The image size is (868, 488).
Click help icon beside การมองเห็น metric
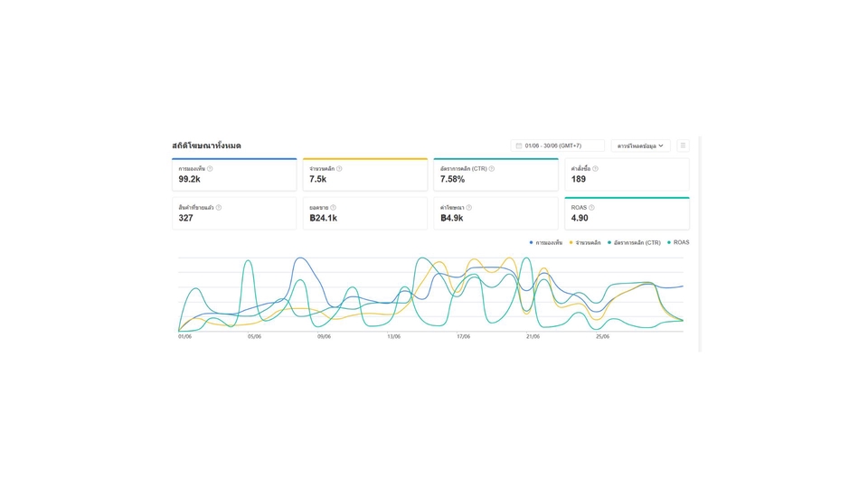click(210, 168)
